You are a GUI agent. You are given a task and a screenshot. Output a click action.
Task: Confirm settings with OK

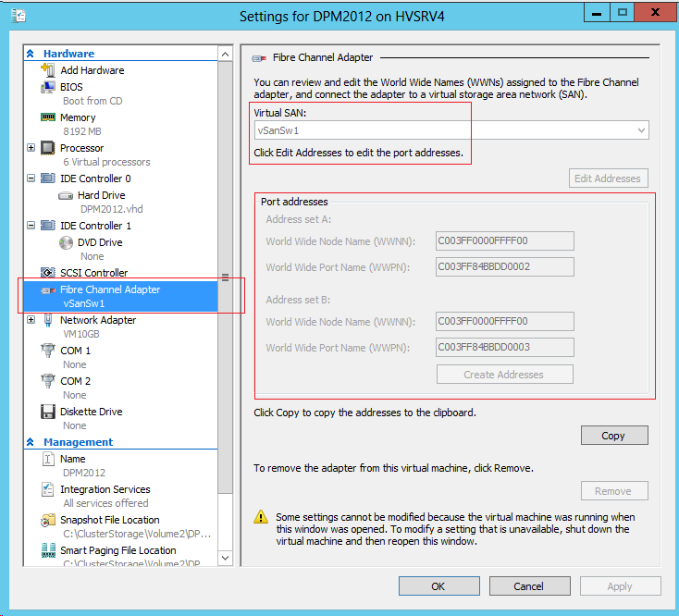coord(438,586)
